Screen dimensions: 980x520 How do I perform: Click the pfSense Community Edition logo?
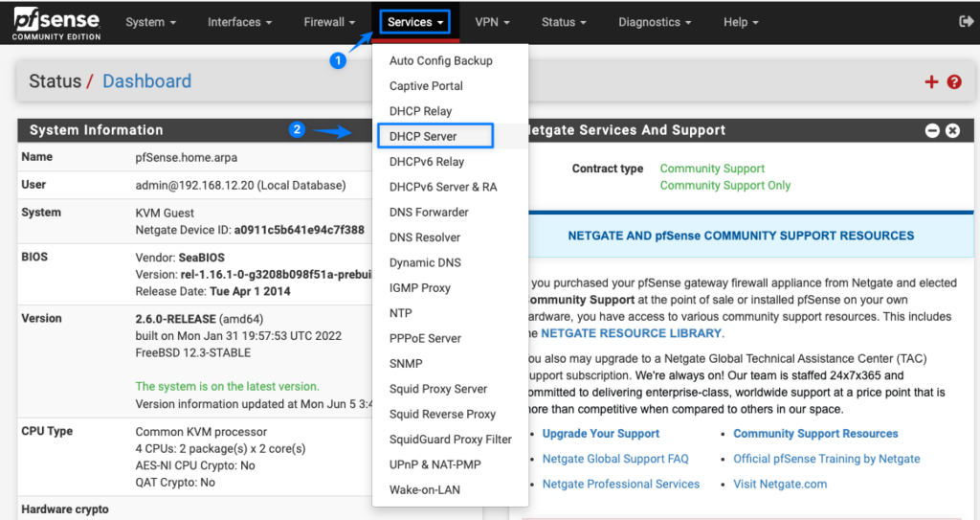[56, 24]
